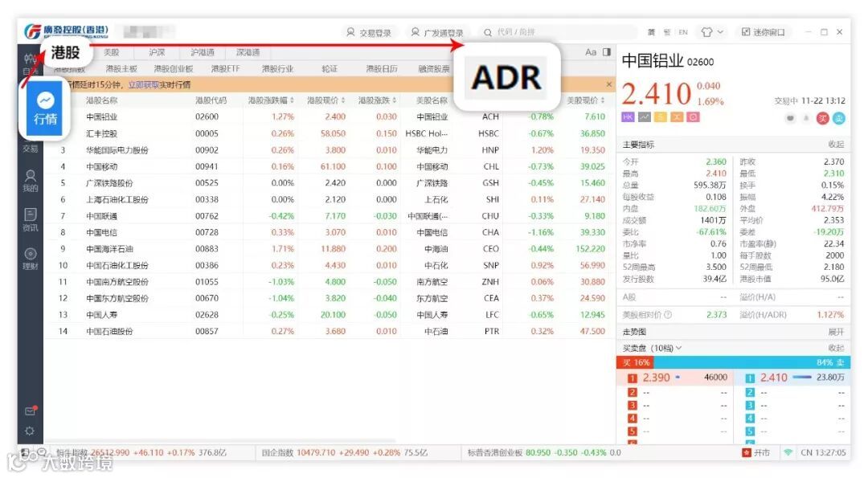The height and width of the screenshot is (478, 868).
Task: Select the 中国人寿 02628 row
Action: pyautogui.click(x=330, y=315)
